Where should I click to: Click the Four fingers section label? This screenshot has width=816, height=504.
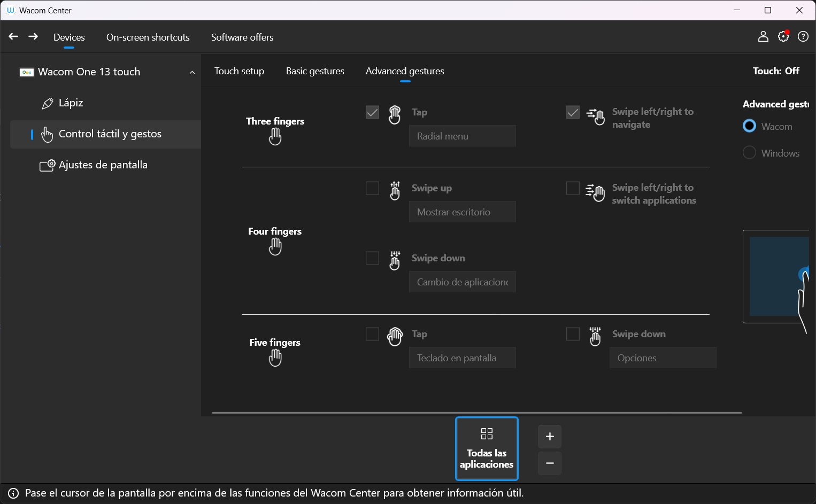(x=275, y=231)
